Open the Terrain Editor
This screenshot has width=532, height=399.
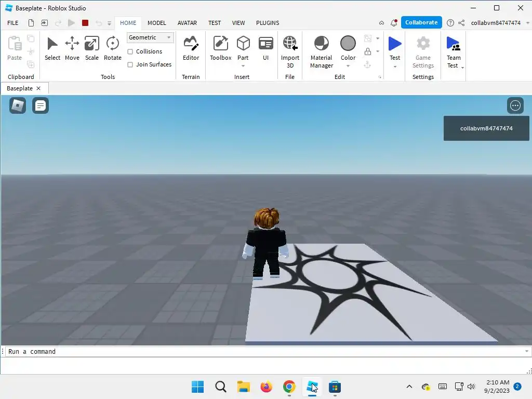[191, 48]
